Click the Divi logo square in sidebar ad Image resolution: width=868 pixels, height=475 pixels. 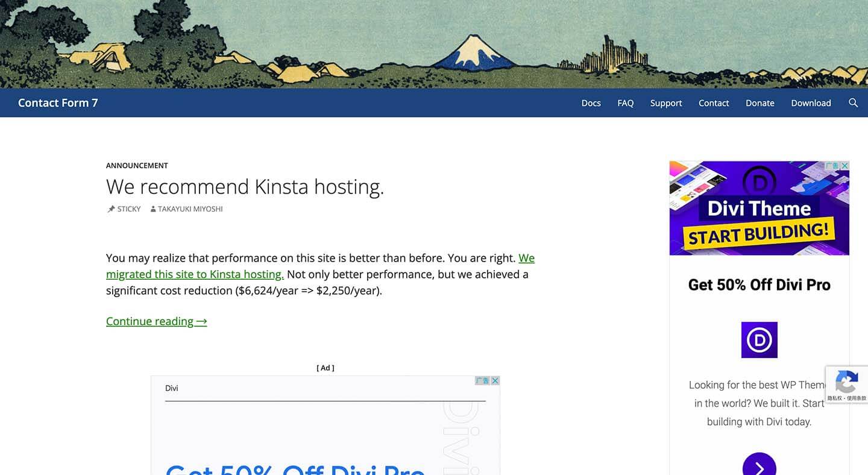point(759,340)
